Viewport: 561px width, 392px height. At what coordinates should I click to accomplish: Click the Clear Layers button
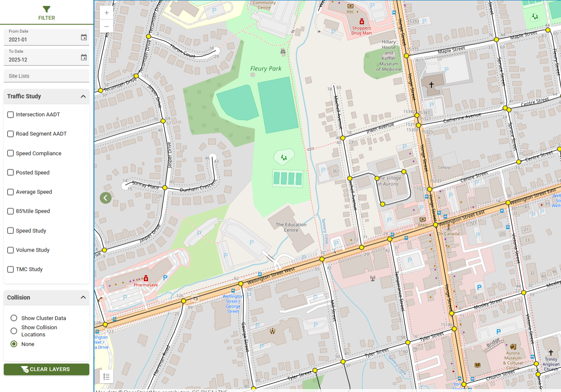click(x=47, y=369)
